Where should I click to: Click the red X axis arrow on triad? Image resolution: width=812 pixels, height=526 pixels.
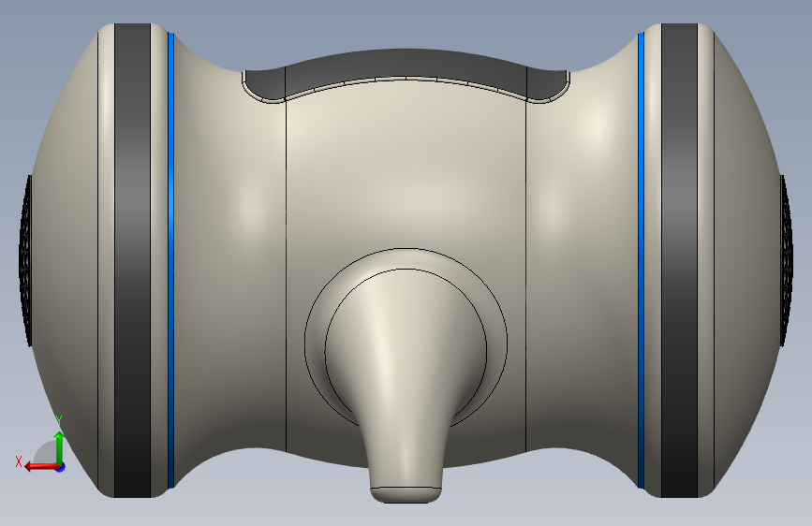(41, 467)
